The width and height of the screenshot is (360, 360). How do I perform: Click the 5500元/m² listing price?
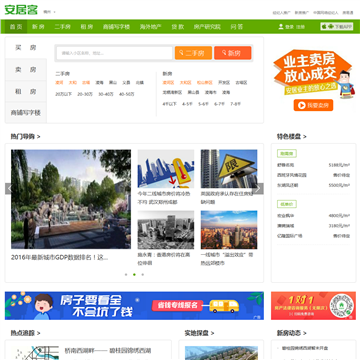click(339, 185)
